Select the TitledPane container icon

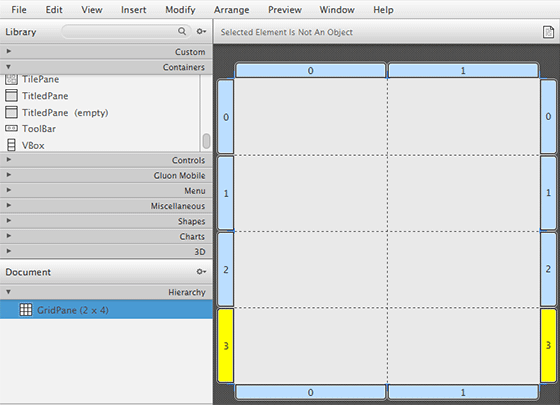(11, 96)
